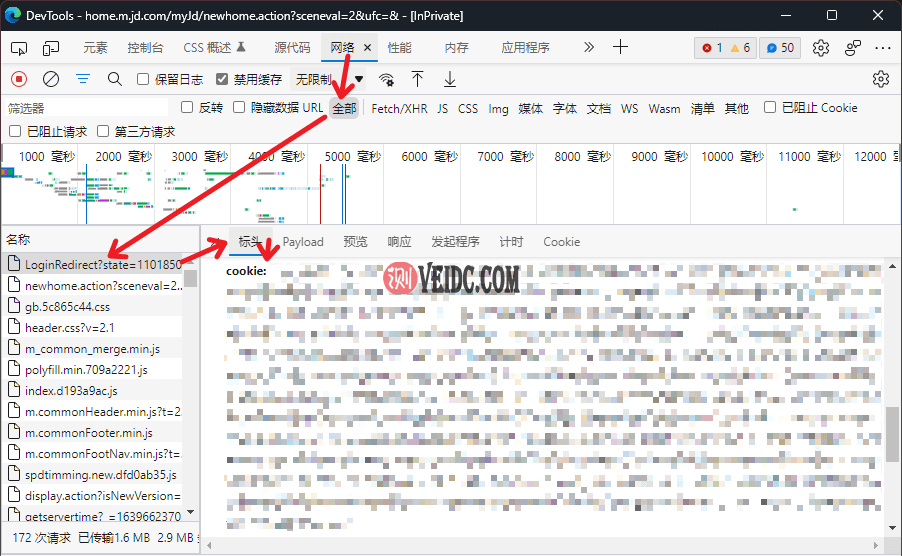Filter by 字体 type
The height and width of the screenshot is (556, 902).
coord(565,108)
